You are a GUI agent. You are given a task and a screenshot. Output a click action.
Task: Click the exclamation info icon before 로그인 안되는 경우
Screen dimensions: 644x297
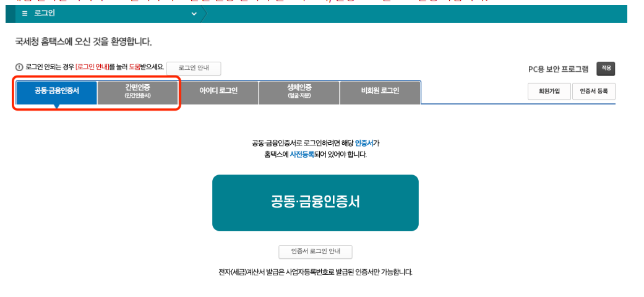tap(19, 68)
